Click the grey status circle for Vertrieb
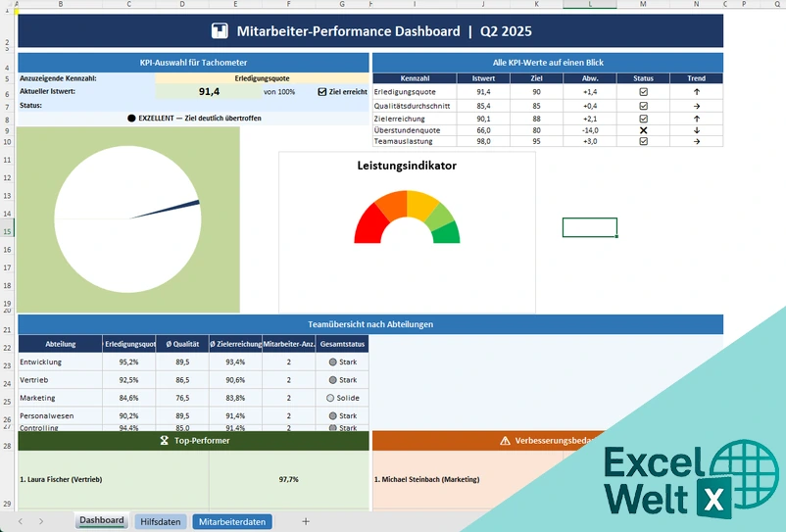 click(x=332, y=380)
